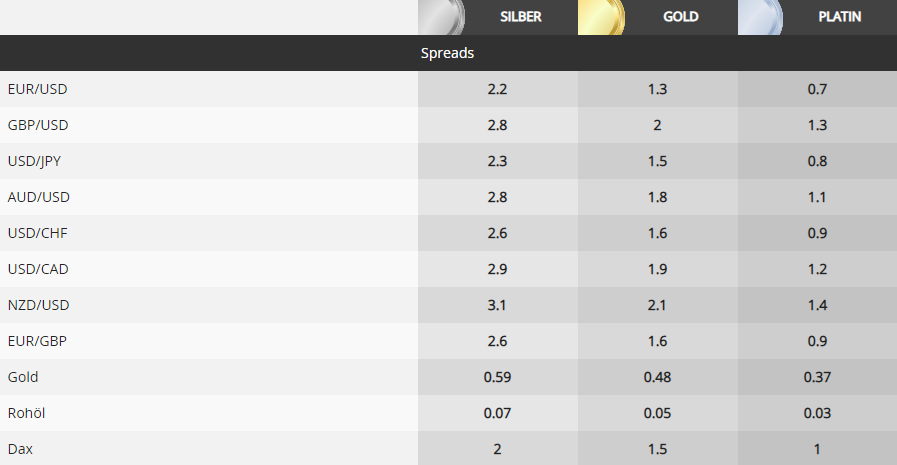The image size is (897, 465).
Task: Click NZD/USD Silber spread value 3.1
Action: pos(497,305)
